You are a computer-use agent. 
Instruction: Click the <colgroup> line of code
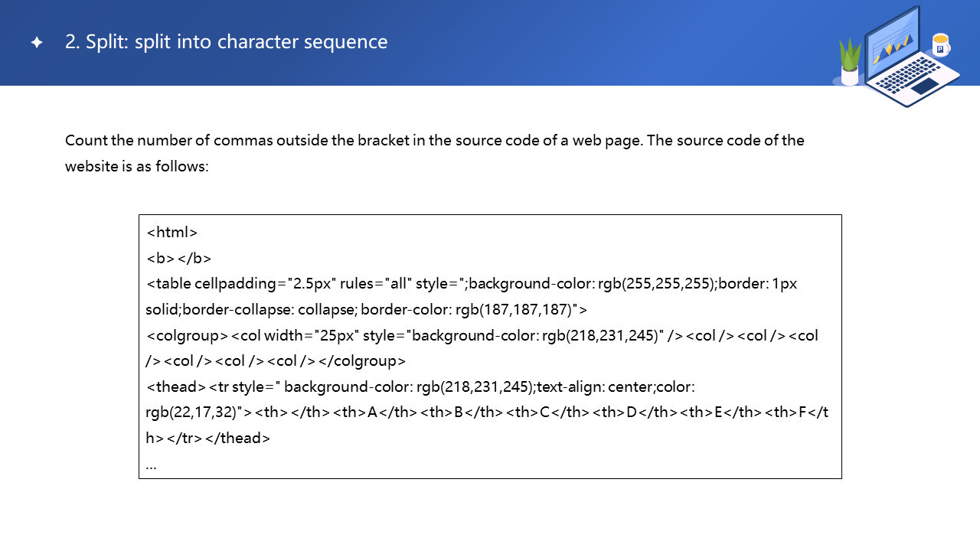coord(482,335)
